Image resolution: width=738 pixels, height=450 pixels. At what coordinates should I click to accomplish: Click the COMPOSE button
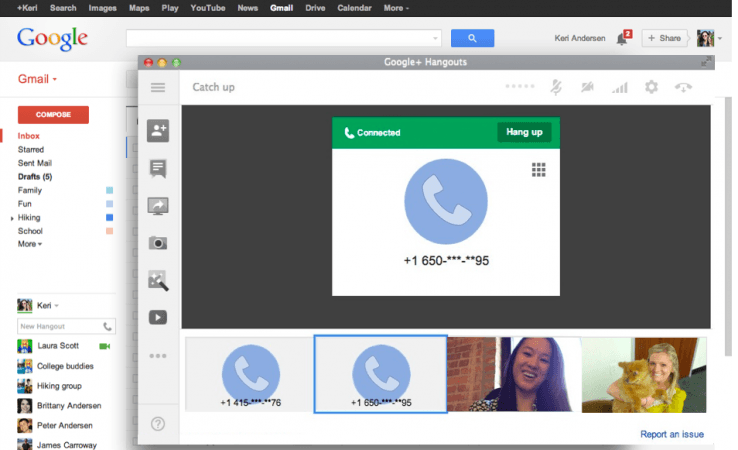pos(53,115)
